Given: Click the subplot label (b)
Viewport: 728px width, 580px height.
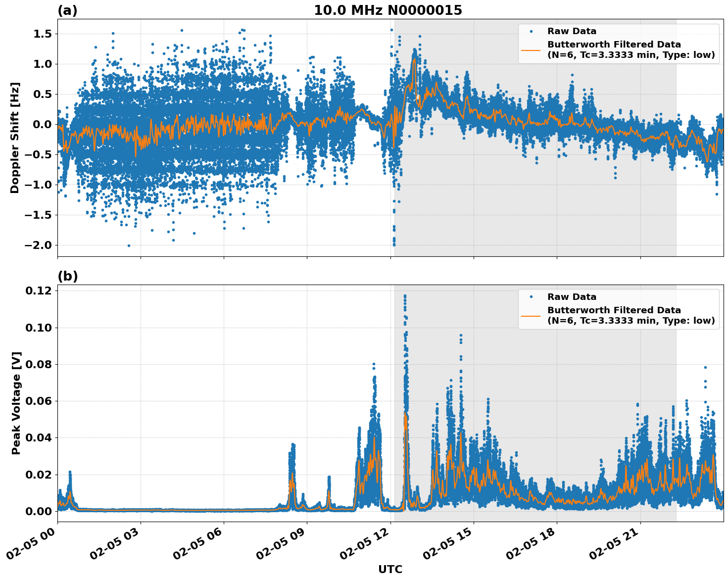Looking at the screenshot, I should [x=68, y=276].
